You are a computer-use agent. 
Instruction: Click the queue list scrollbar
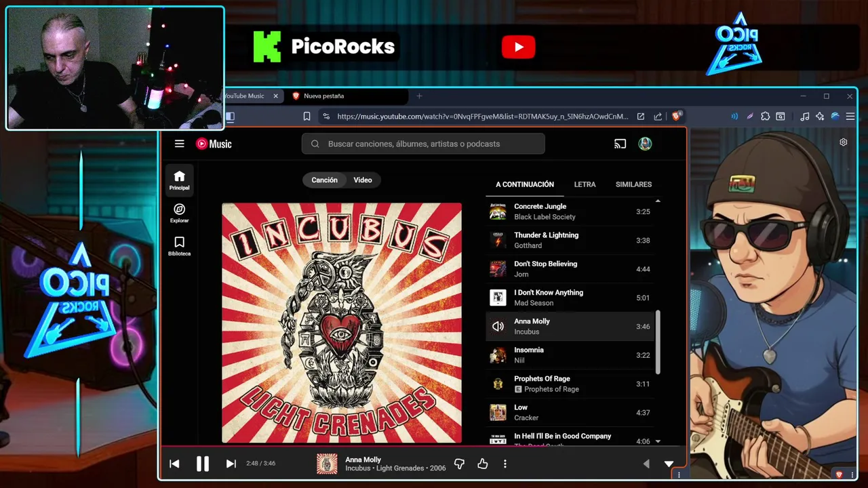pos(658,341)
